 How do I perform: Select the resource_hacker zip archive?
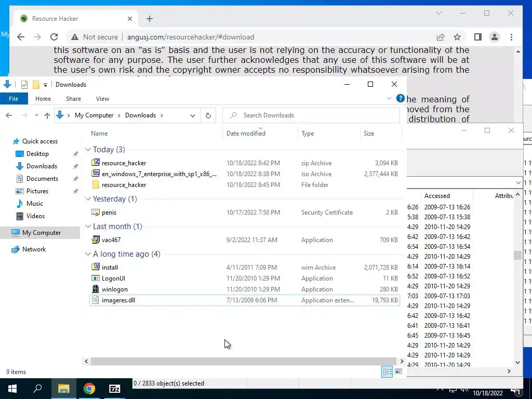coord(244,163)
